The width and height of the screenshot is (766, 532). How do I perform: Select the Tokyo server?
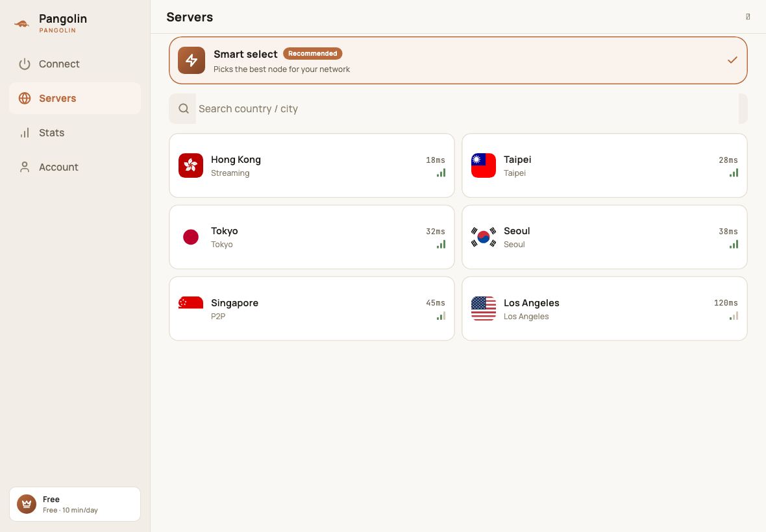click(312, 237)
